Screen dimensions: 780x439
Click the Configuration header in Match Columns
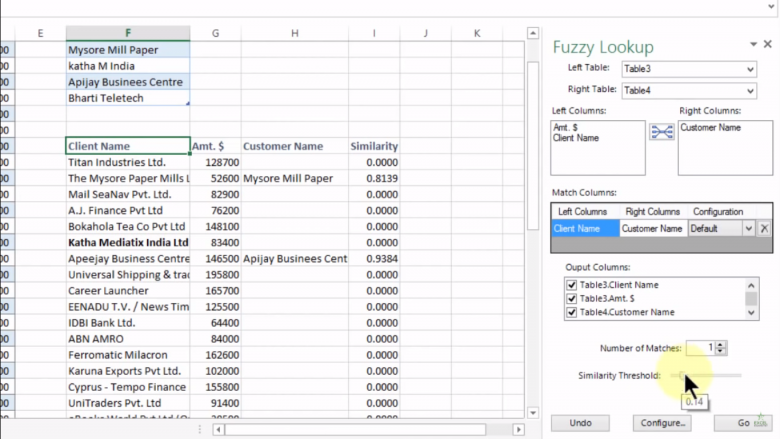[x=718, y=212]
